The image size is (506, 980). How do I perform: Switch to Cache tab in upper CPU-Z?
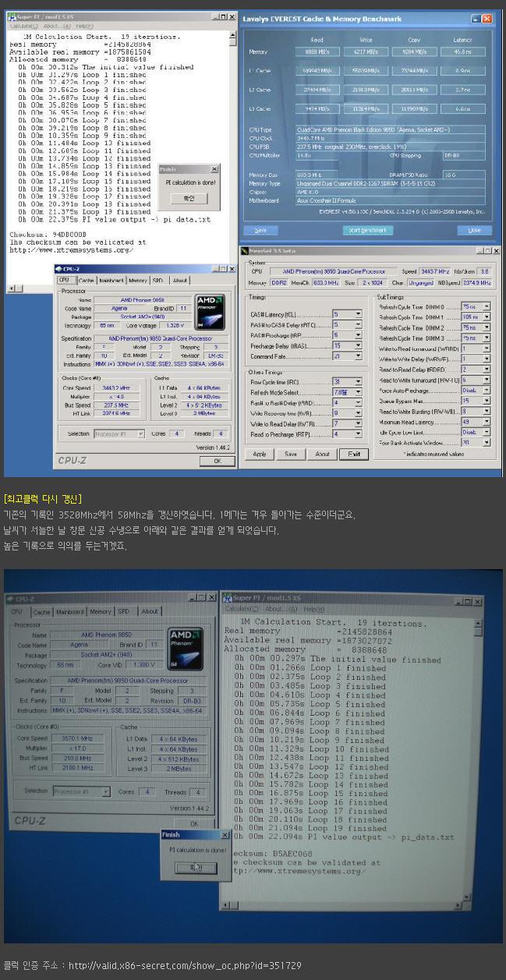pyautogui.click(x=85, y=280)
